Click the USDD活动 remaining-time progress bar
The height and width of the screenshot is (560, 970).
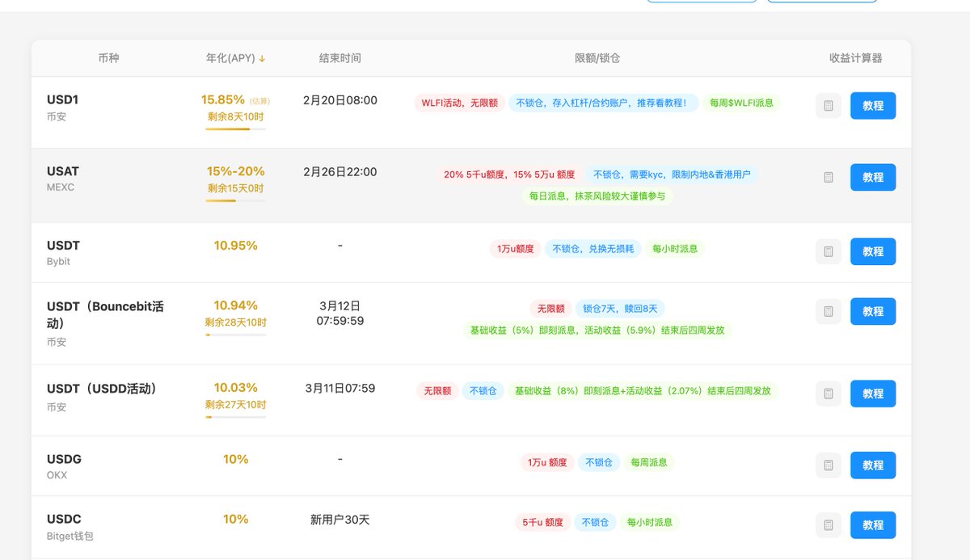tap(236, 417)
